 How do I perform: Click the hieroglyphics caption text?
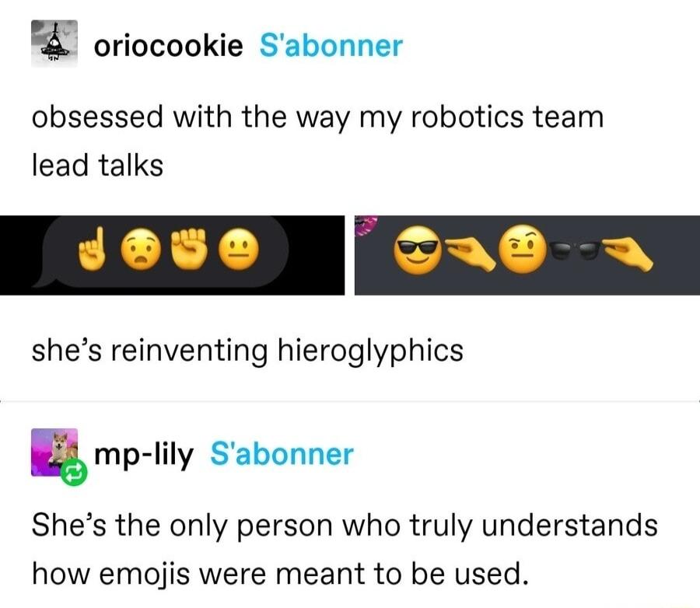[x=249, y=352]
